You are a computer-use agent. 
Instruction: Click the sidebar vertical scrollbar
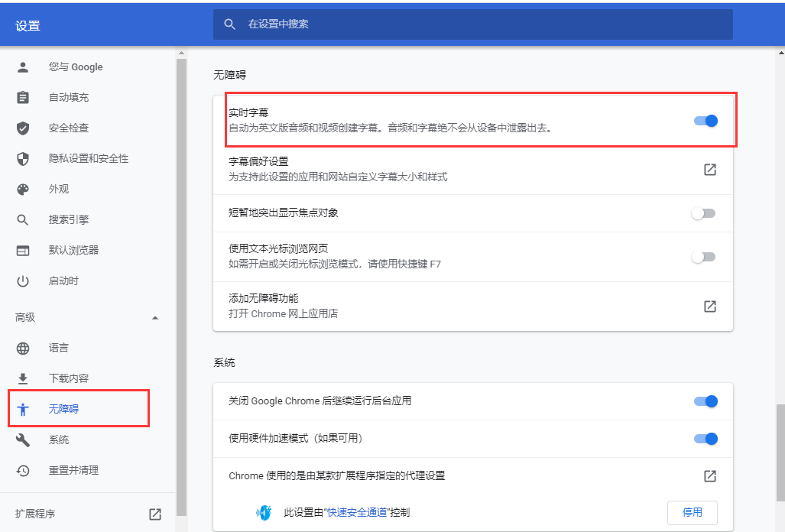click(181, 287)
